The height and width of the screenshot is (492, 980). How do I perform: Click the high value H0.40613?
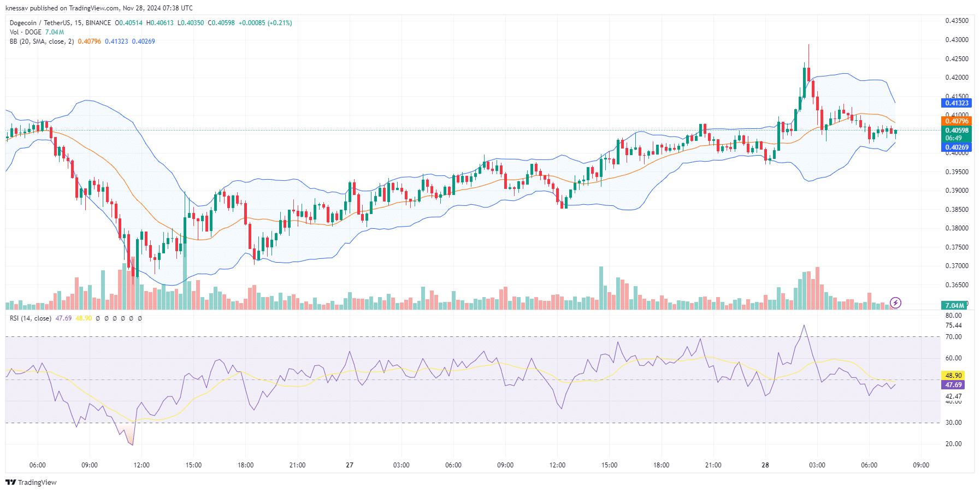[160, 23]
